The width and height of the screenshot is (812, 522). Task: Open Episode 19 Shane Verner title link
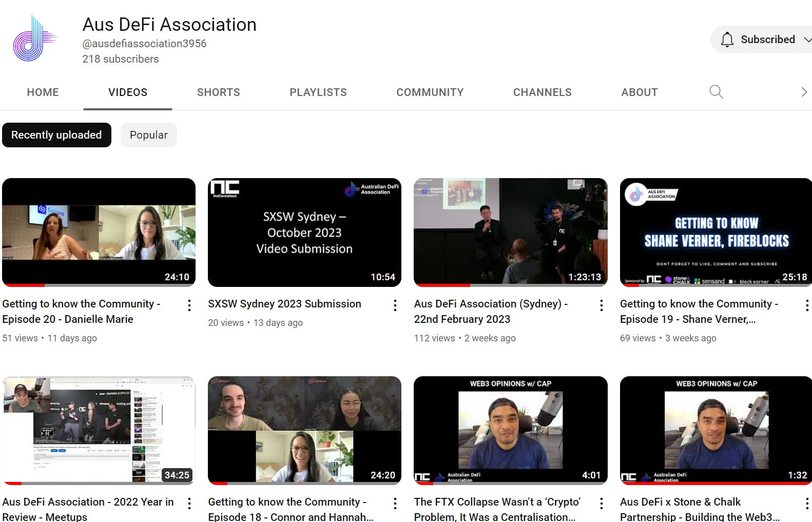(x=699, y=312)
